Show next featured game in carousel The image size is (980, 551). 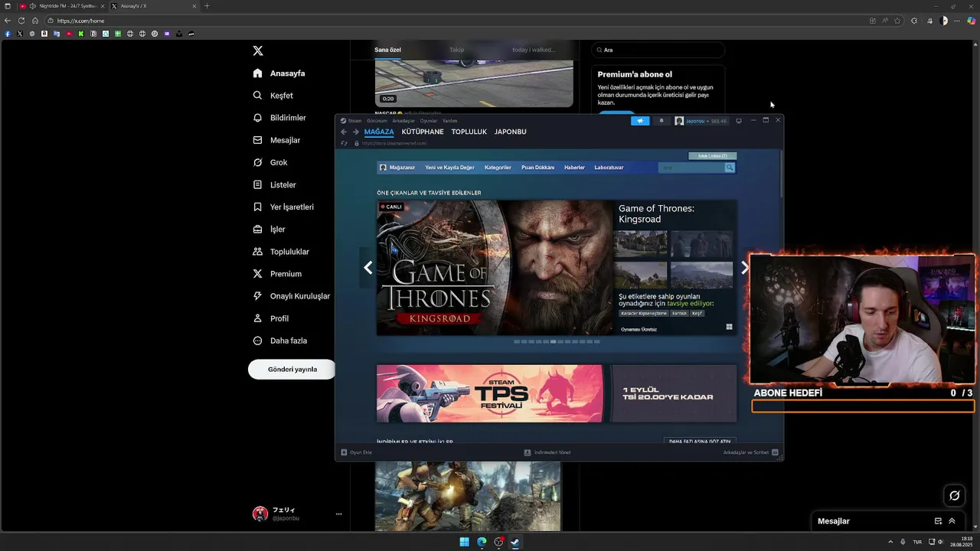[745, 268]
